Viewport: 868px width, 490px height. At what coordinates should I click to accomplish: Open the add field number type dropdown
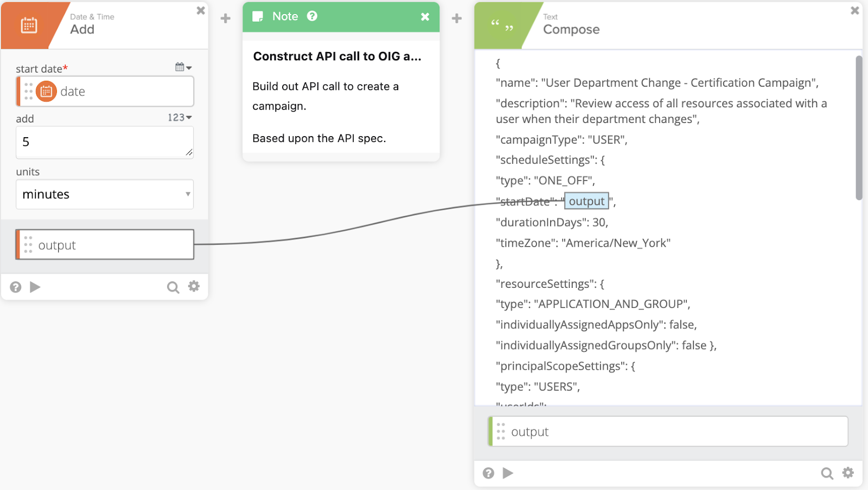point(180,118)
